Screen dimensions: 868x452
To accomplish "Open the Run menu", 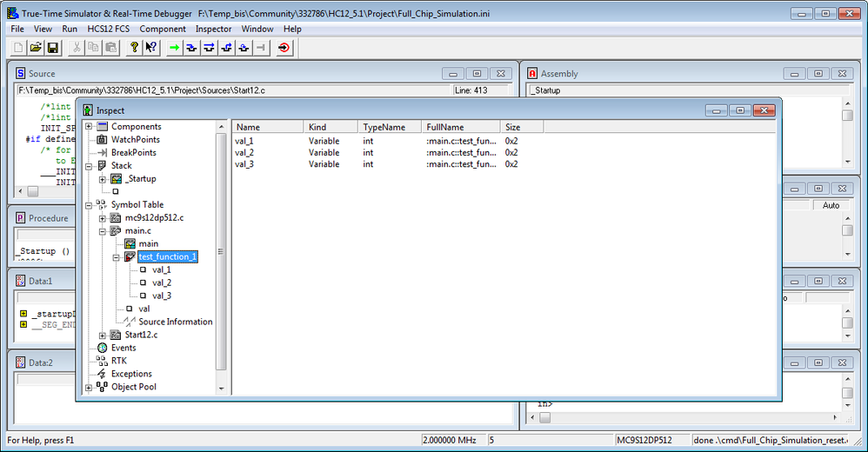I will pyautogui.click(x=70, y=29).
